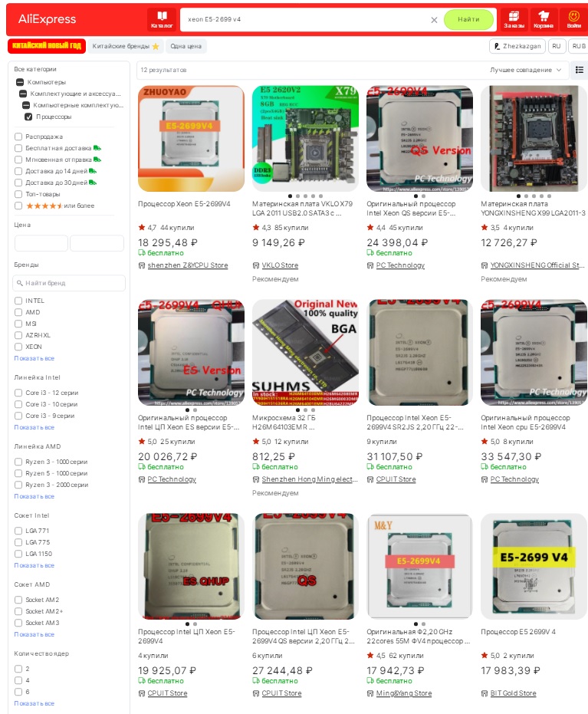This screenshot has height=714, width=588.
Task: Open the ZHUOYAO E5-2699V4 product thumbnail
Action: [x=191, y=138]
